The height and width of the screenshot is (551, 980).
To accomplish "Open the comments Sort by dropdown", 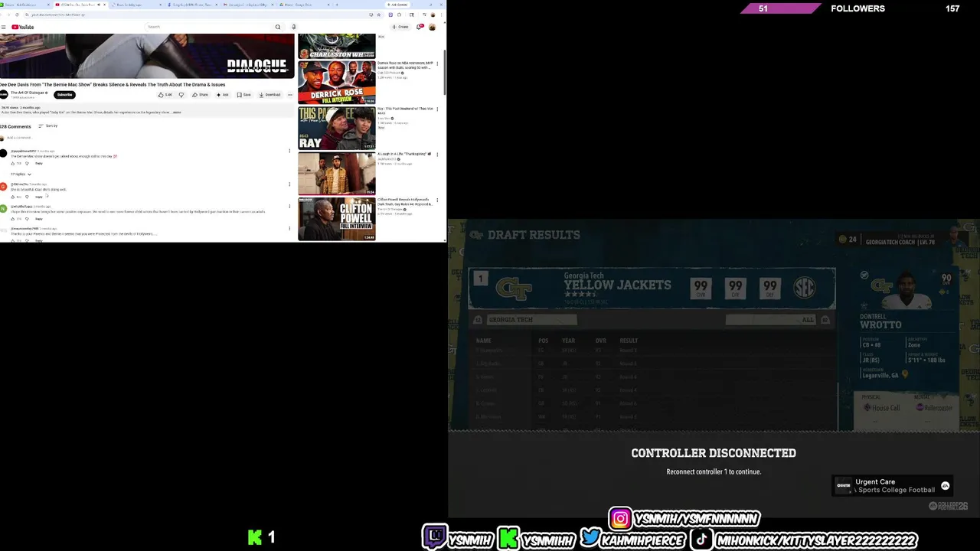I will [x=48, y=126].
